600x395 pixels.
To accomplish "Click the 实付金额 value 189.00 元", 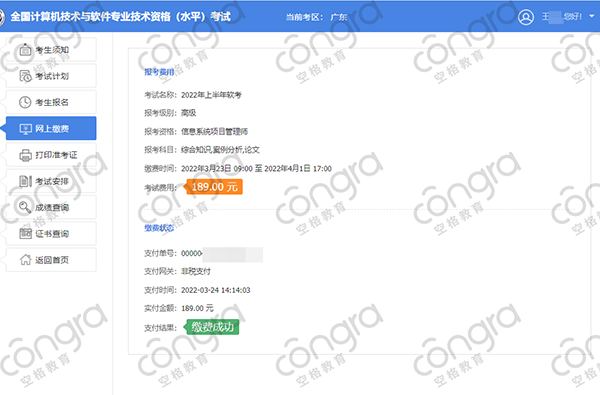I will click(x=197, y=308).
